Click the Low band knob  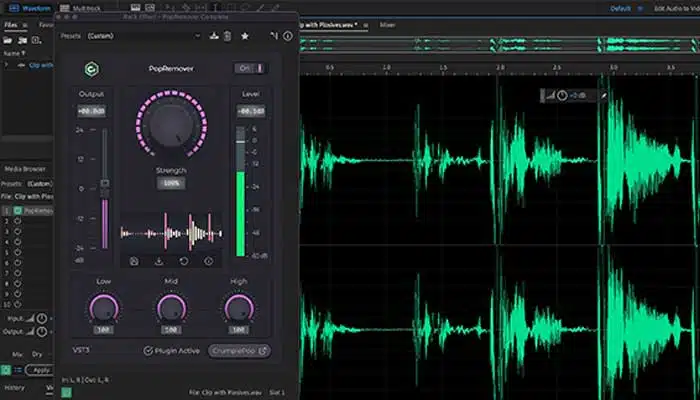(x=104, y=308)
